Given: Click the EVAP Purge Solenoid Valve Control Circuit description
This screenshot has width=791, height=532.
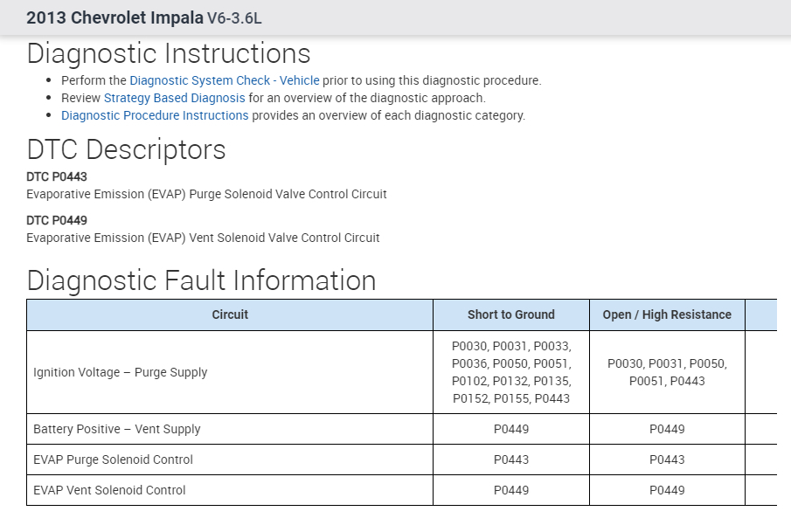Looking at the screenshot, I should pyautogui.click(x=206, y=194).
